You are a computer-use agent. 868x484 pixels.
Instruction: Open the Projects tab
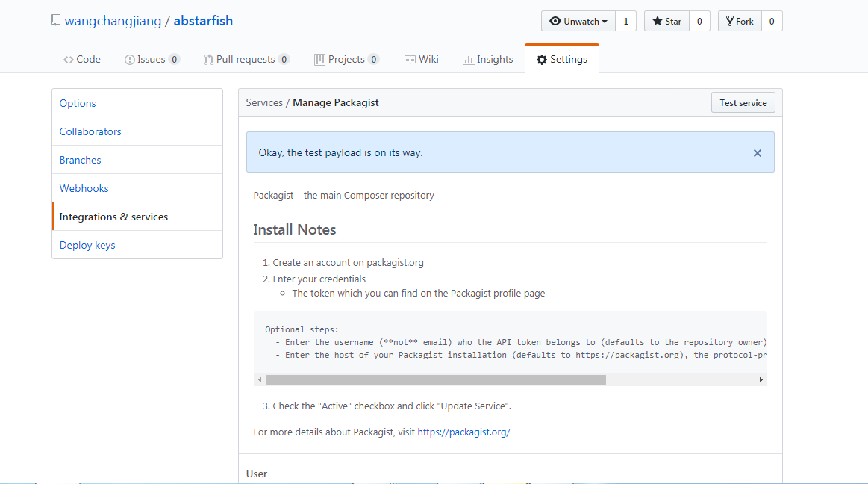pos(346,59)
